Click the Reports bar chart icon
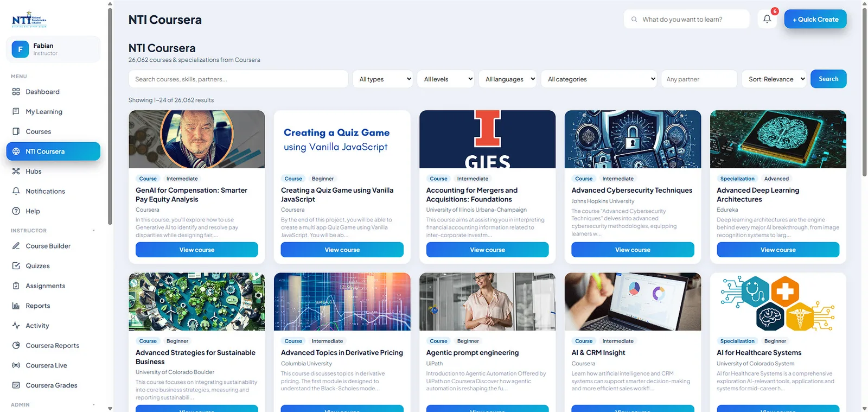The image size is (868, 412). pos(16,306)
